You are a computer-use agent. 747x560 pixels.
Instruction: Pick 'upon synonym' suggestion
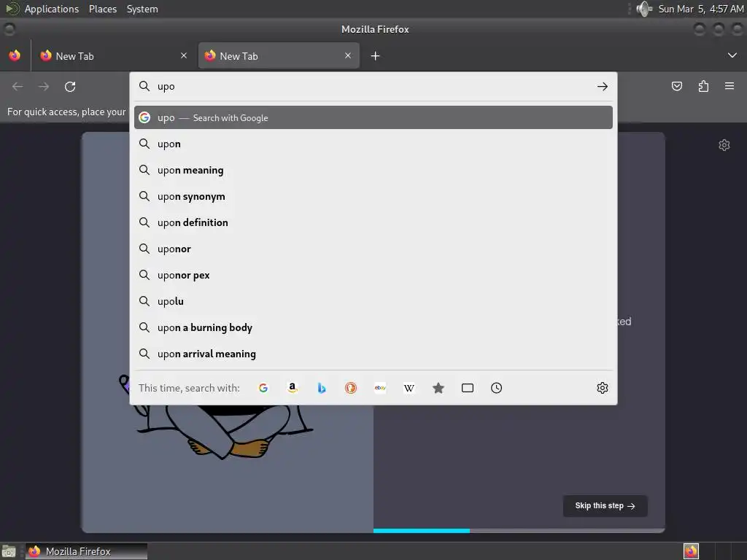pyautogui.click(x=373, y=196)
